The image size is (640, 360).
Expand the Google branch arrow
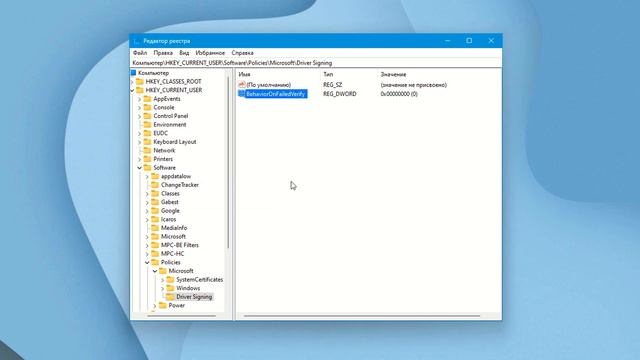tap(147, 211)
